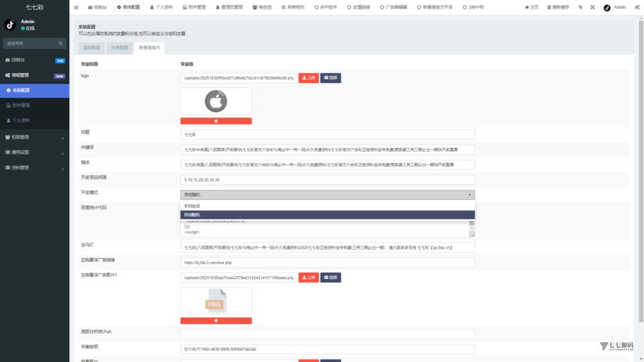This screenshot has height=362, width=644.
Task: Click the 上传 button for logo
Action: coord(308,78)
